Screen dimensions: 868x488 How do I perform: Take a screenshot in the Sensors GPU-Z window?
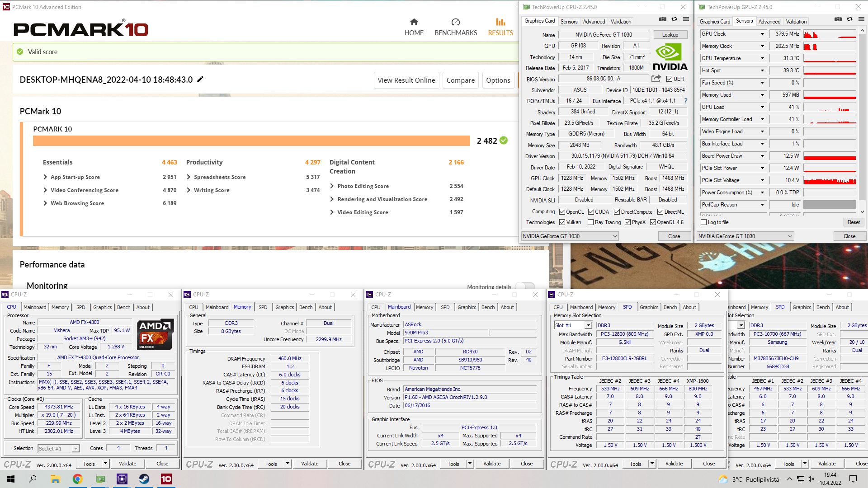pyautogui.click(x=838, y=19)
